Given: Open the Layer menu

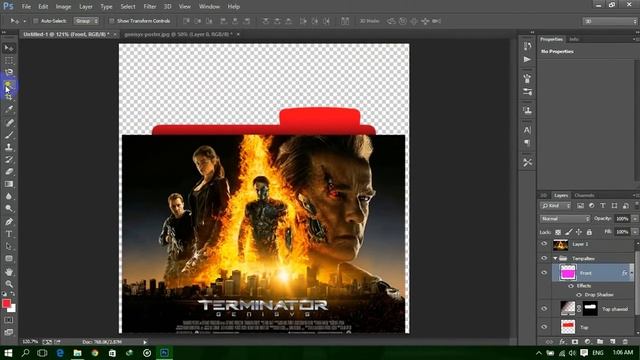Looking at the screenshot, I should point(86,7).
